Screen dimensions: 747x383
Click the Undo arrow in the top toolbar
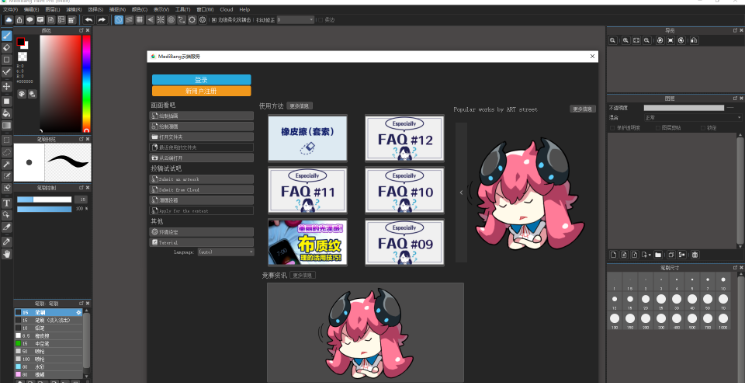89,20
